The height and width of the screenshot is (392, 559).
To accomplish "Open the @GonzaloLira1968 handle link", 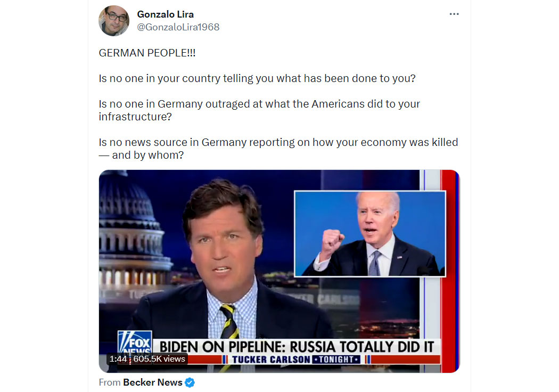I will [x=178, y=27].
